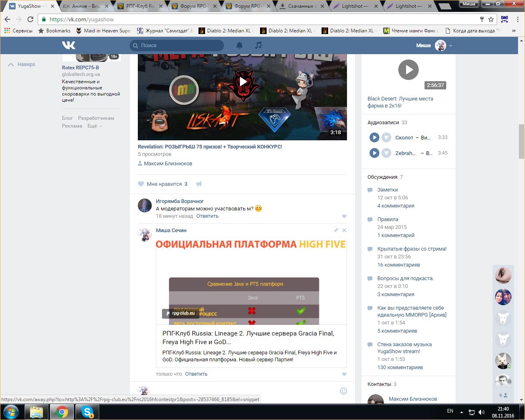525x420 pixels.
Task: Open the Миша profile avatar in the header
Action: coord(441,46)
